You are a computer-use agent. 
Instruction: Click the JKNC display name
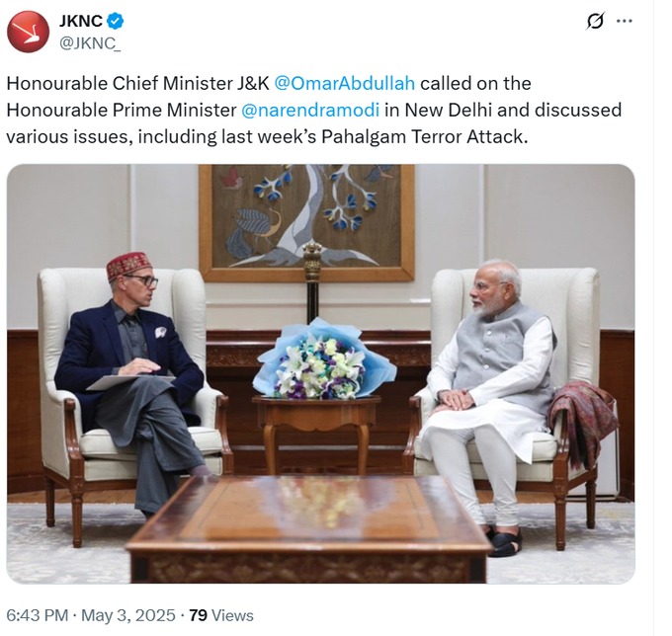(x=81, y=21)
